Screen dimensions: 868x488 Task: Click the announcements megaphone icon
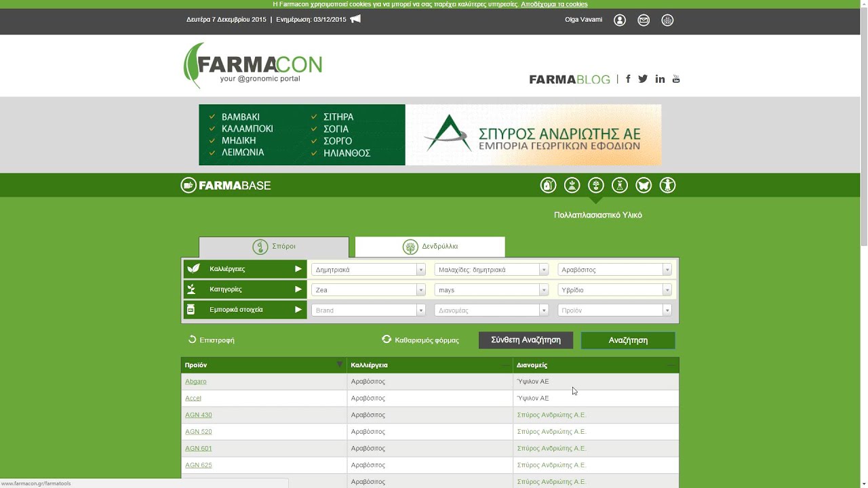355,19
